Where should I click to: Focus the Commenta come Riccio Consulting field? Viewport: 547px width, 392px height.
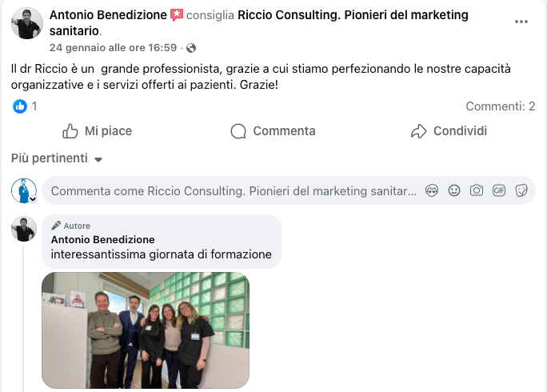[x=234, y=191]
